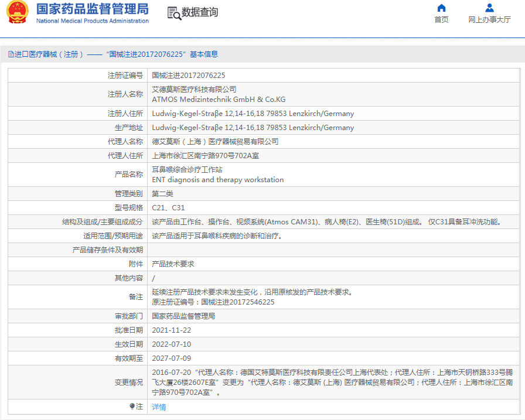
Task: Click the 数据查询 magnifier document icon
Action: (174, 13)
